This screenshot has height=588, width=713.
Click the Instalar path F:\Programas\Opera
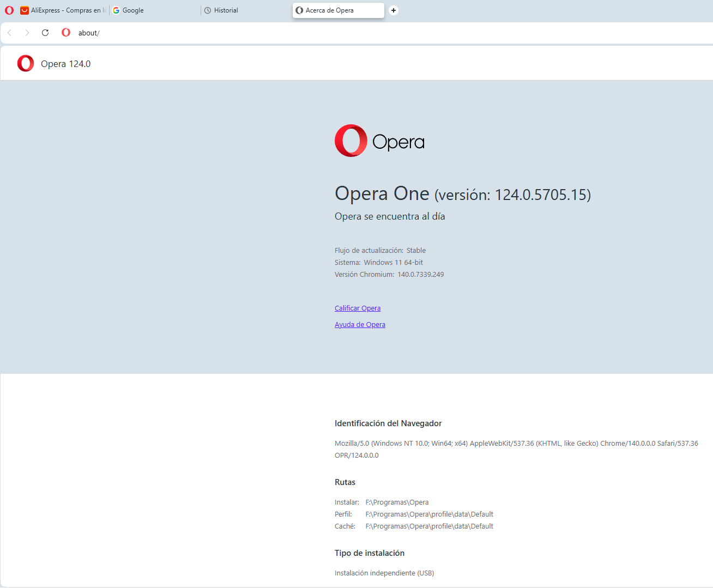(x=397, y=502)
